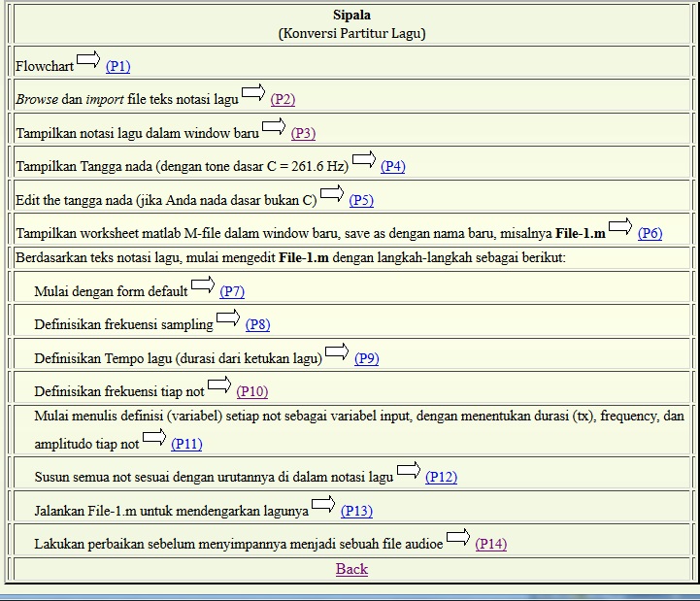Viewport: 700px width, 601px height.
Task: Go to the Back link
Action: coord(351,569)
